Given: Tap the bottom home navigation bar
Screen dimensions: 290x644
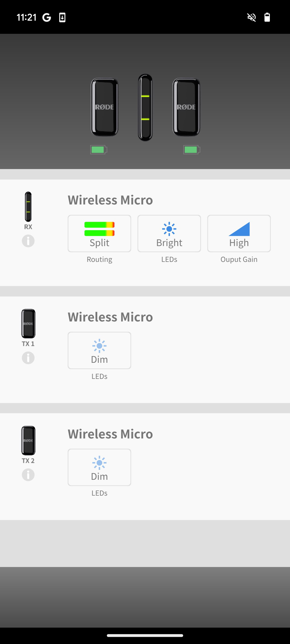Looking at the screenshot, I should (145, 635).
